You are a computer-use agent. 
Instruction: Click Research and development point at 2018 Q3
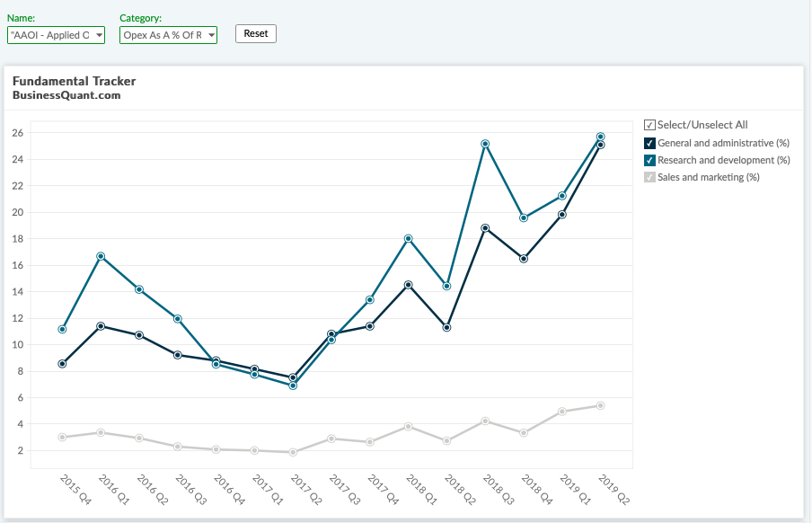coord(485,144)
